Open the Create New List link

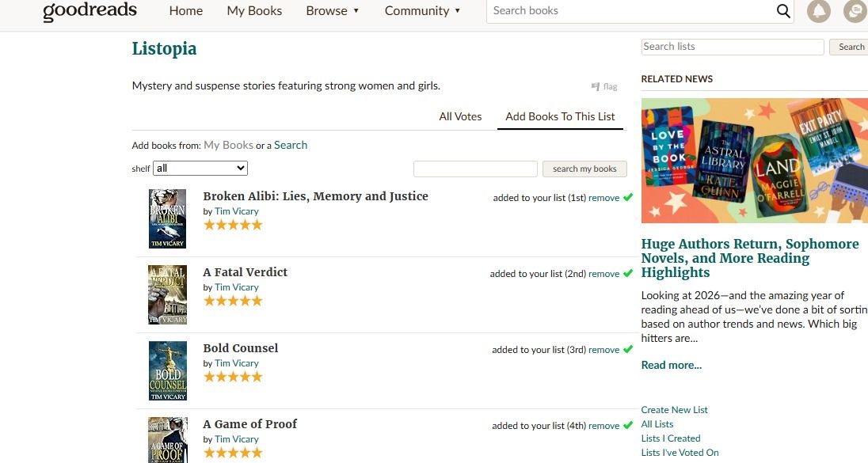674,410
